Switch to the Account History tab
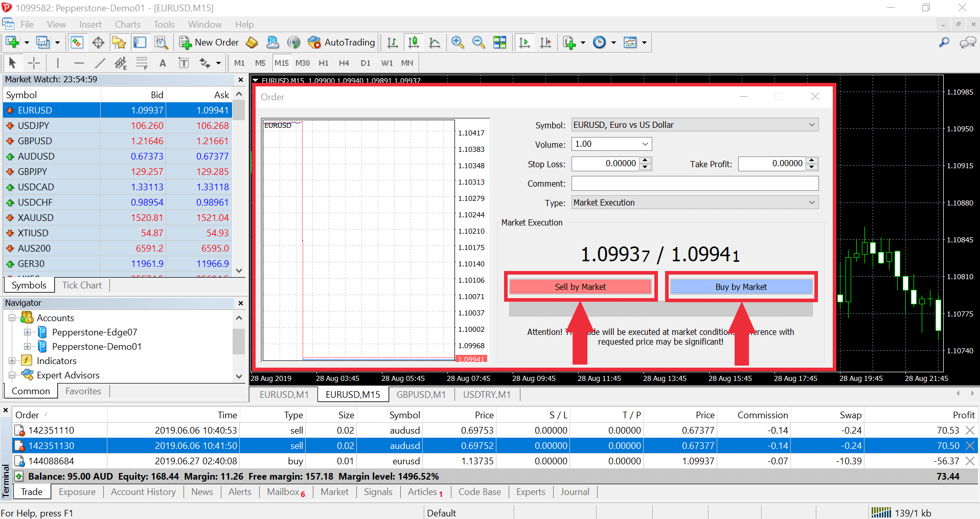 point(143,492)
